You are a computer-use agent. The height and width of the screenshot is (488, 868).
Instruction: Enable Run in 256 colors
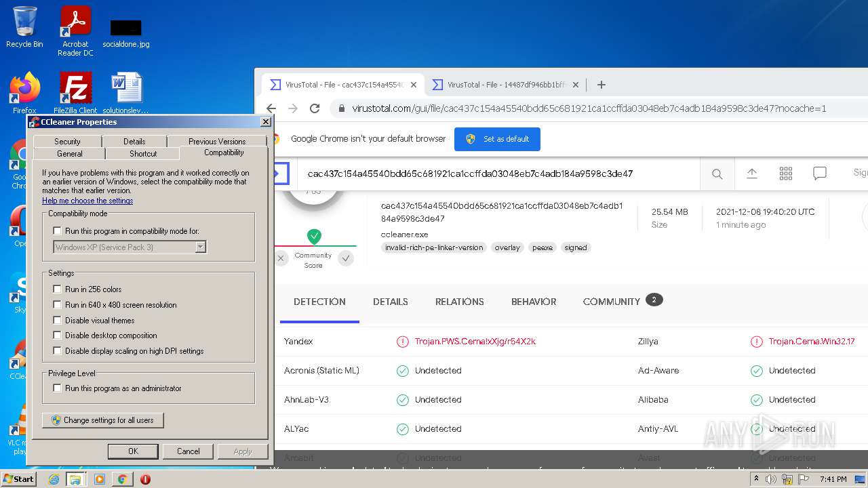point(58,289)
